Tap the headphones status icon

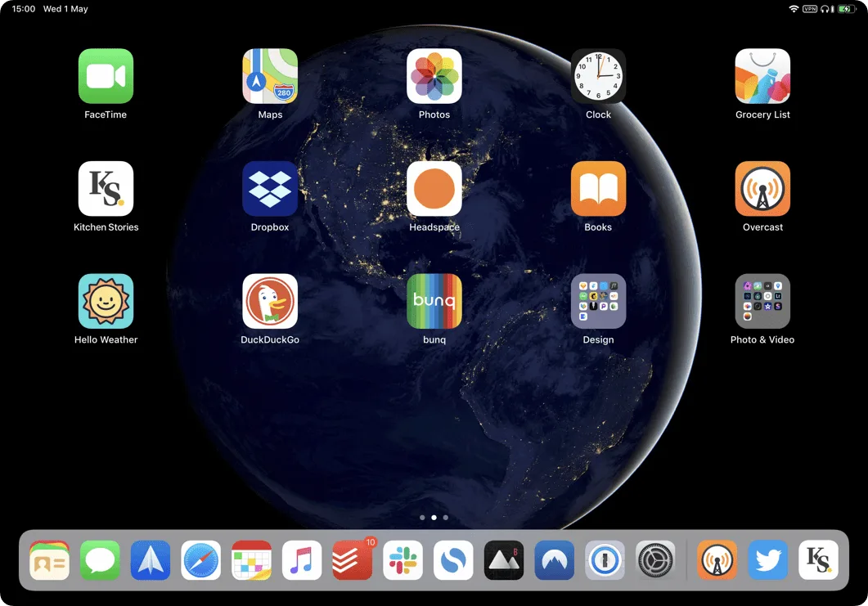click(826, 9)
